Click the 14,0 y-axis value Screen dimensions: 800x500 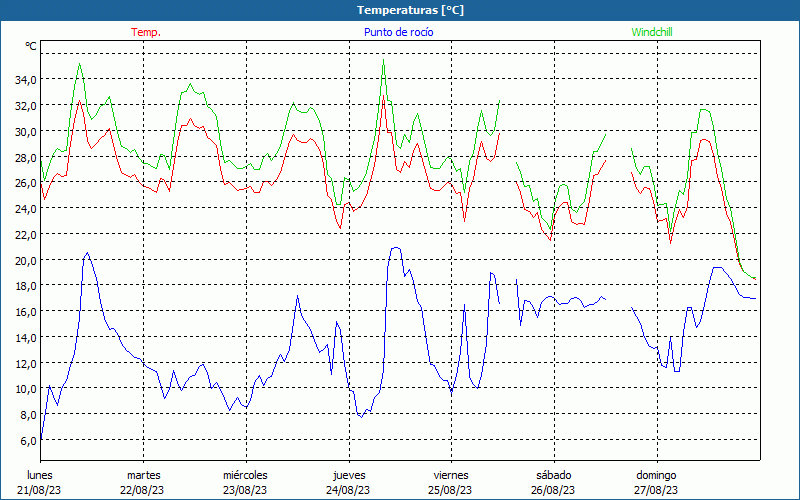click(x=27, y=337)
